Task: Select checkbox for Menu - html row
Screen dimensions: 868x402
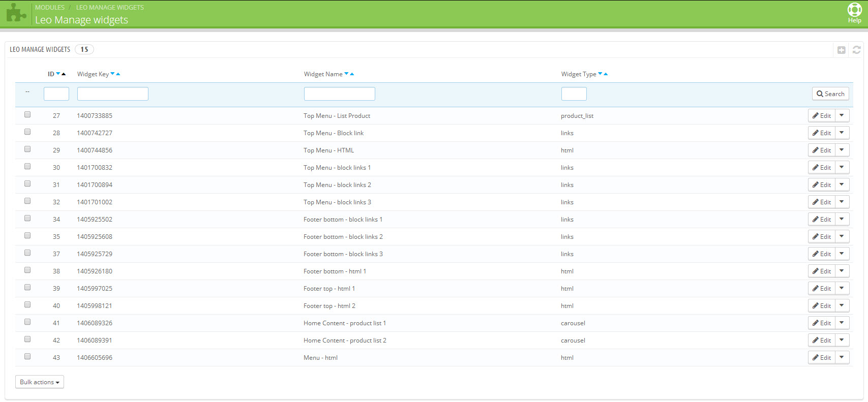Action: pos(27,357)
